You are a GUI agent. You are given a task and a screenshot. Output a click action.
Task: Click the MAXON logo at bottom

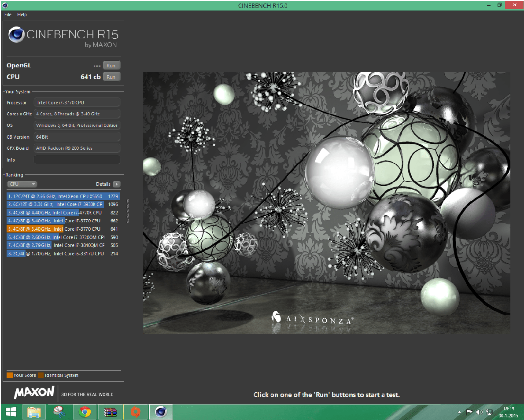34,392
